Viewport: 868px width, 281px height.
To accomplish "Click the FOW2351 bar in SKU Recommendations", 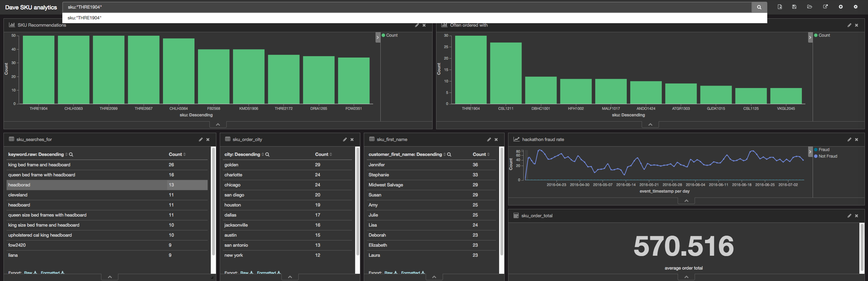I will 354,81.
